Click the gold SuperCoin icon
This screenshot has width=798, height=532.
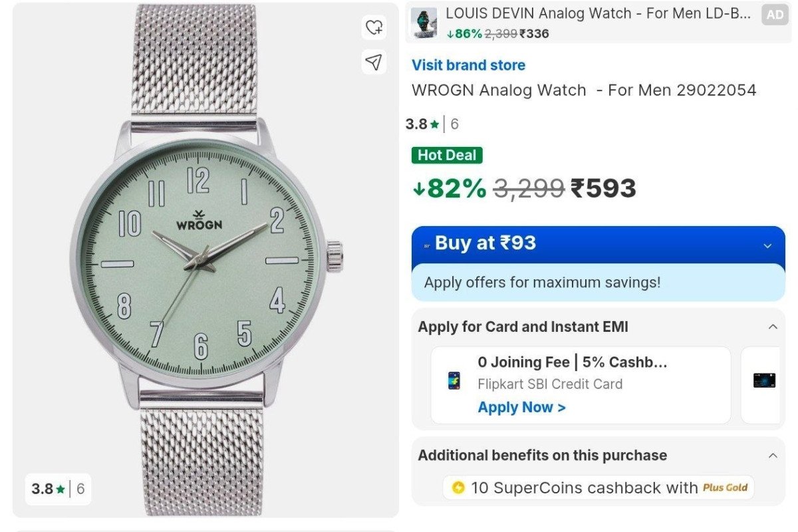458,487
